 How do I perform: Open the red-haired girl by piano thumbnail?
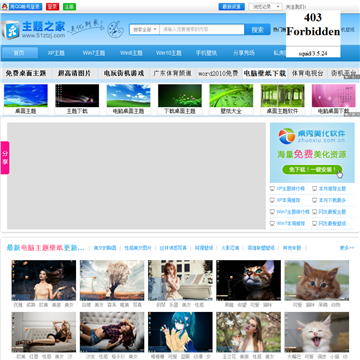(x=180, y=280)
